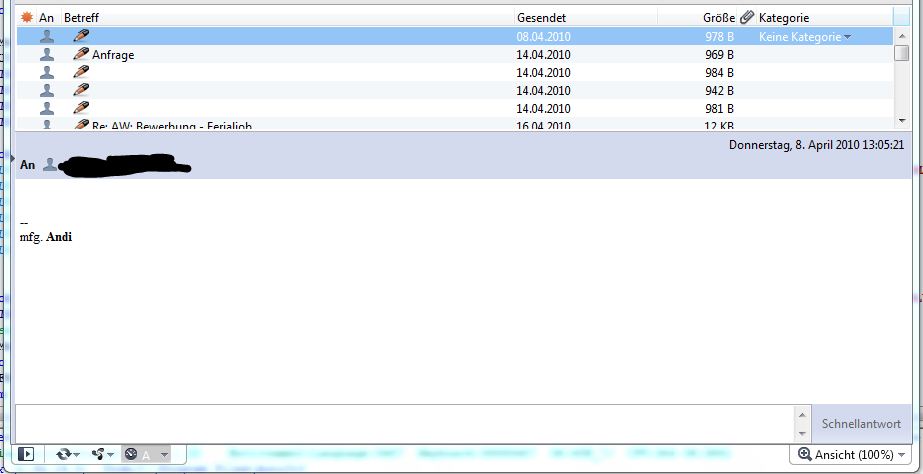Click the pencil icon on Anfrage message

coord(81,55)
